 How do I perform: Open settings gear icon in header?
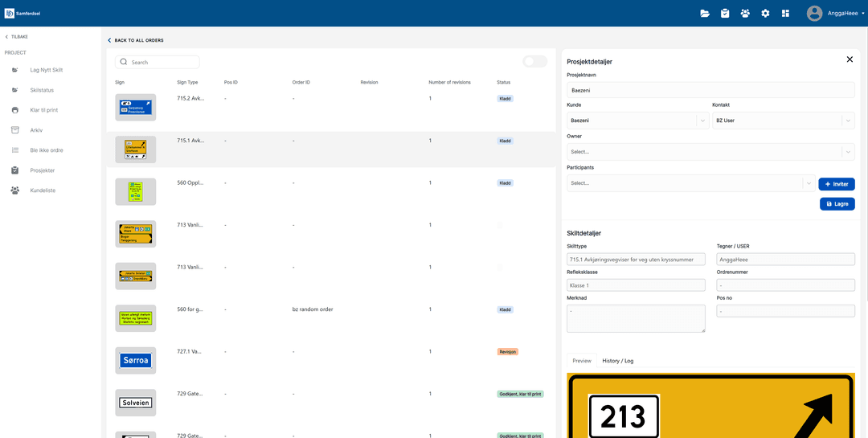(765, 13)
